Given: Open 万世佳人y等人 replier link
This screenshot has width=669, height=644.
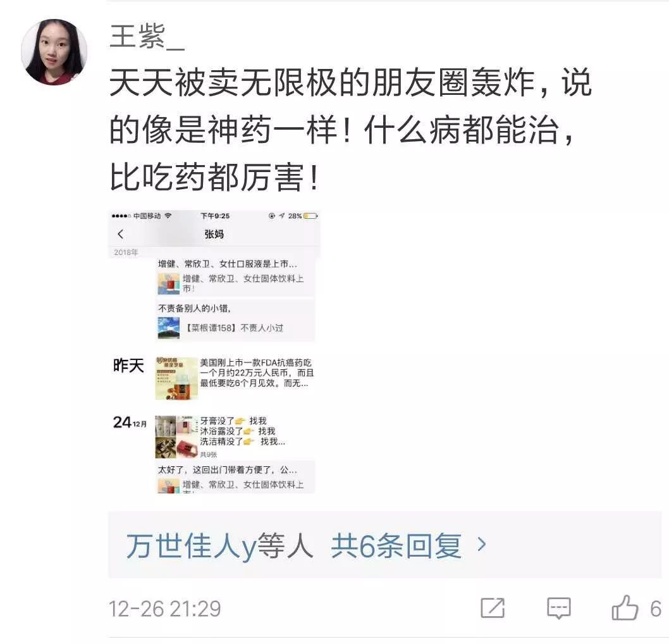Looking at the screenshot, I should click(x=219, y=545).
